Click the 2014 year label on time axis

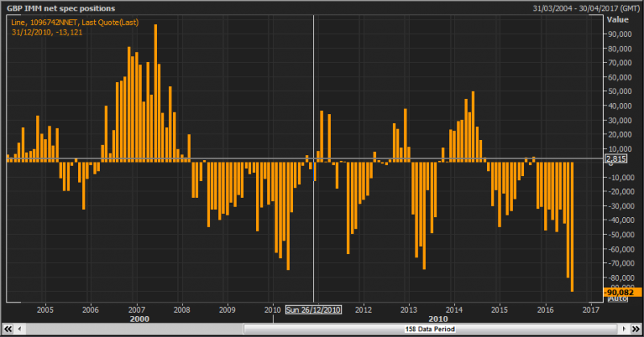455,309
